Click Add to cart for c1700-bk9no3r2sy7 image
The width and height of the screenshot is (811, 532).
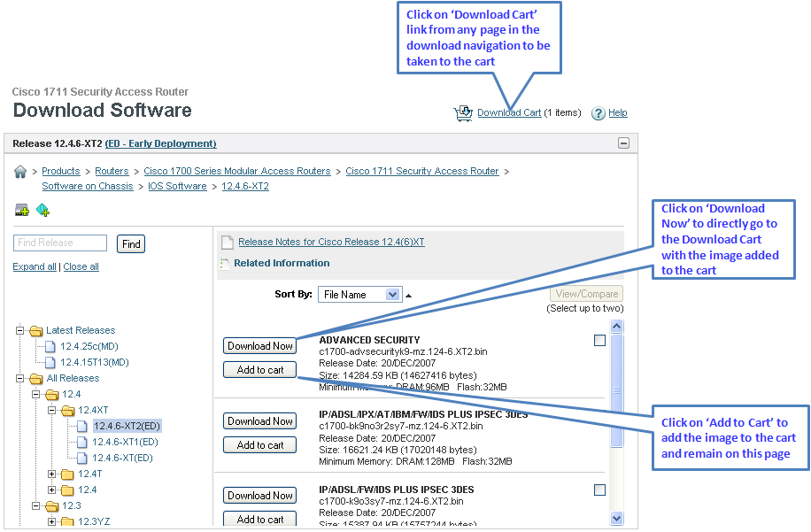[260, 445]
